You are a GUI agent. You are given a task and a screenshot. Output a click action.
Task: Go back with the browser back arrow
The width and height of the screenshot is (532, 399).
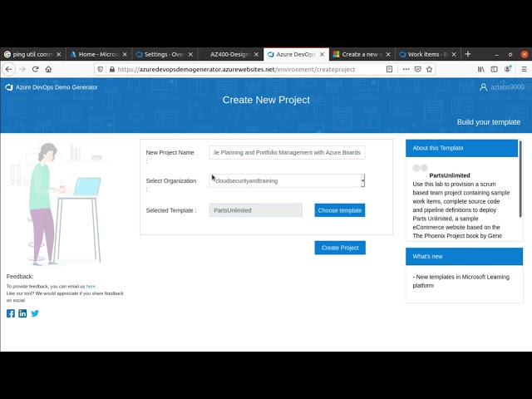pos(9,69)
